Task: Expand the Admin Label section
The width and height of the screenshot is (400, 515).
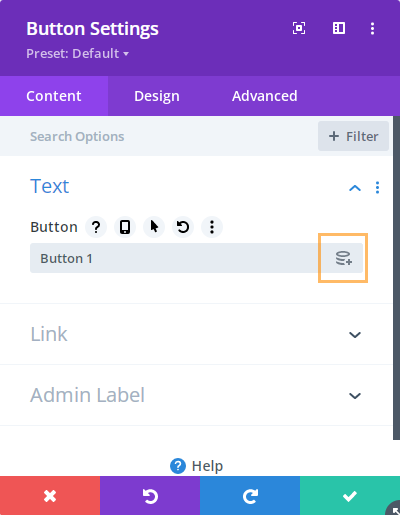Action: 196,395
